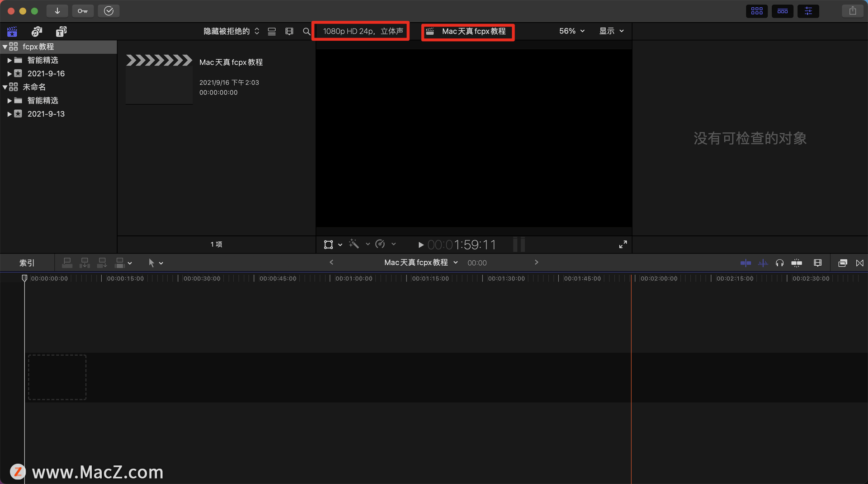Open the Keyword Editor key icon
Image resolution: width=868 pixels, height=484 pixels.
pyautogui.click(x=83, y=11)
